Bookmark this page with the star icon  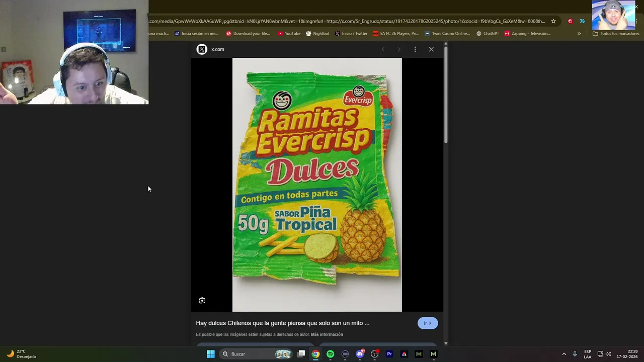[x=553, y=21]
